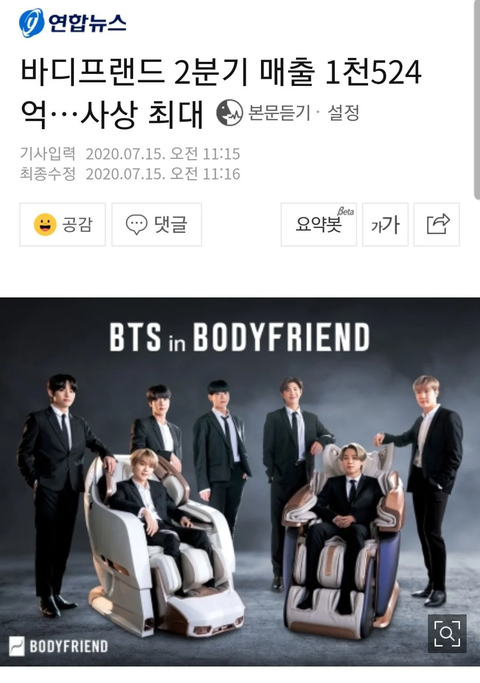
Task: Click the 연합뉴스 logo
Action: pos(72,23)
